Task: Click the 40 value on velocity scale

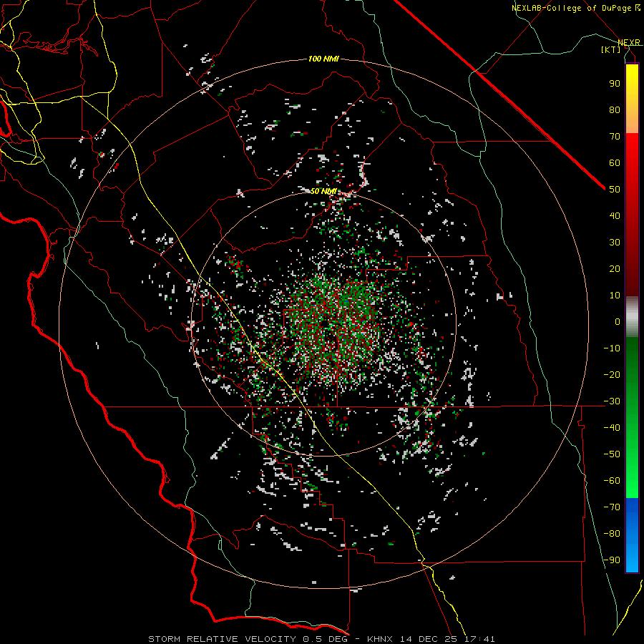Action: [x=615, y=215]
